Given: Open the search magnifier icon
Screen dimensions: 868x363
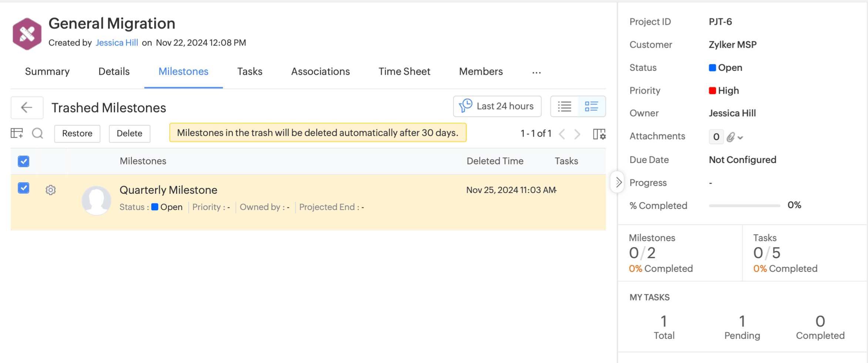Looking at the screenshot, I should [37, 133].
